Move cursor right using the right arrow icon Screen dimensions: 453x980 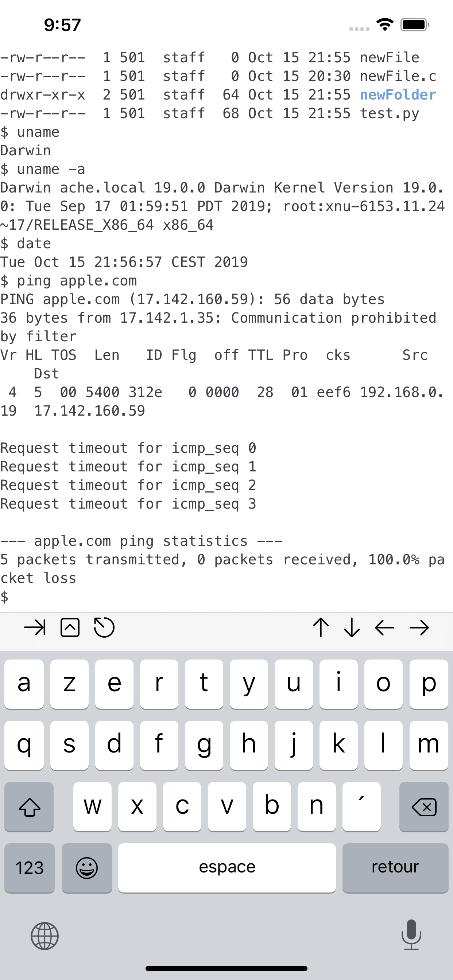point(418,628)
